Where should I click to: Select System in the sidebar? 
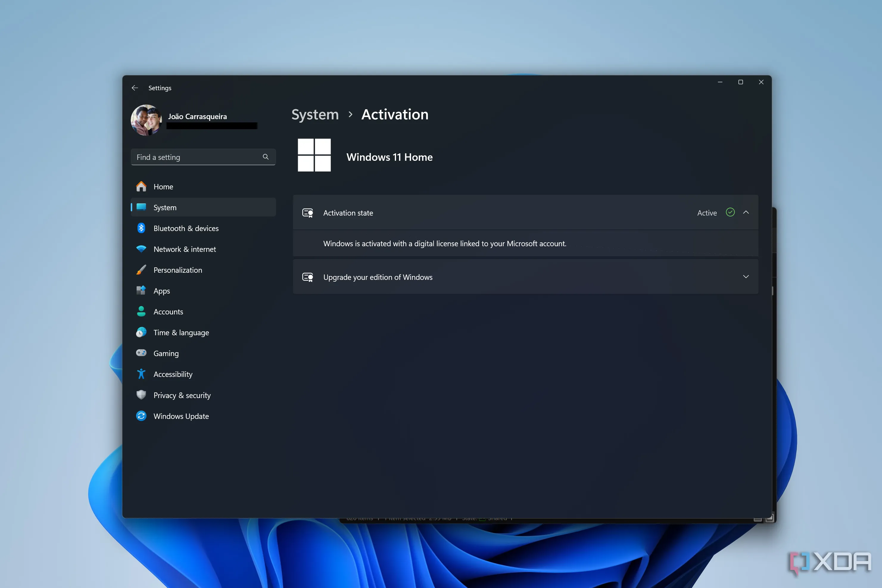[203, 208]
